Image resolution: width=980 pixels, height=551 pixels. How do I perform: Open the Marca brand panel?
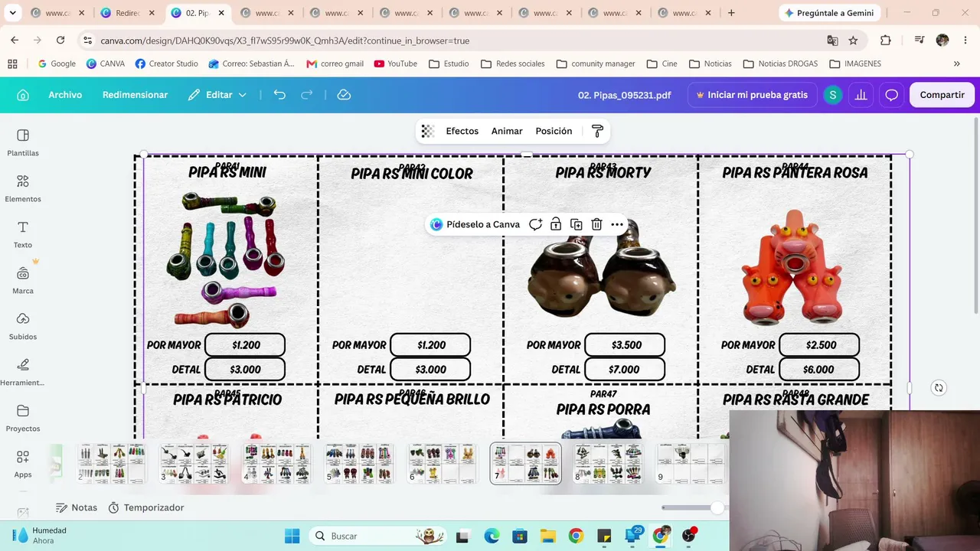click(x=23, y=280)
